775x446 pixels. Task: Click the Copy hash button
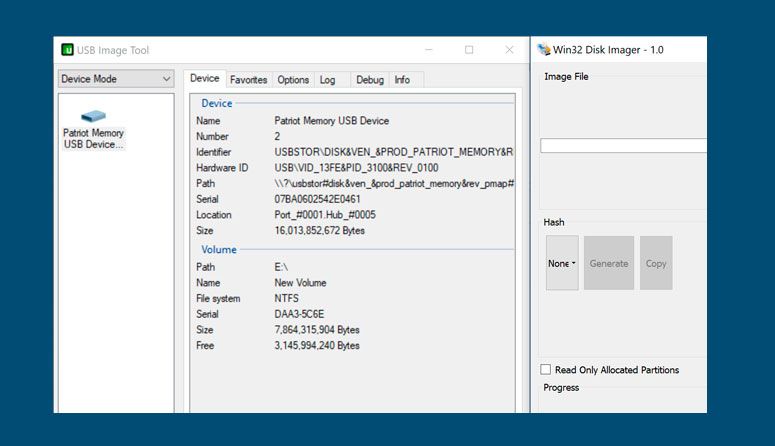coord(656,263)
